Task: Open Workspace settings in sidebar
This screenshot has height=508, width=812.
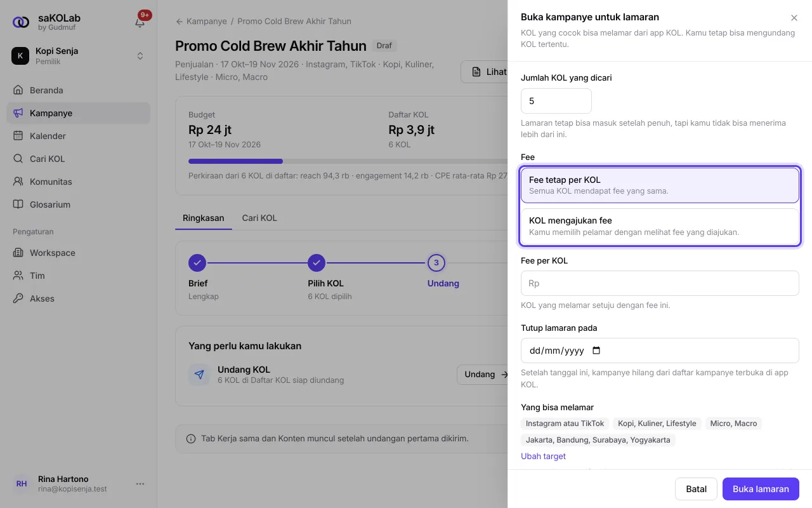Action: 79,253
